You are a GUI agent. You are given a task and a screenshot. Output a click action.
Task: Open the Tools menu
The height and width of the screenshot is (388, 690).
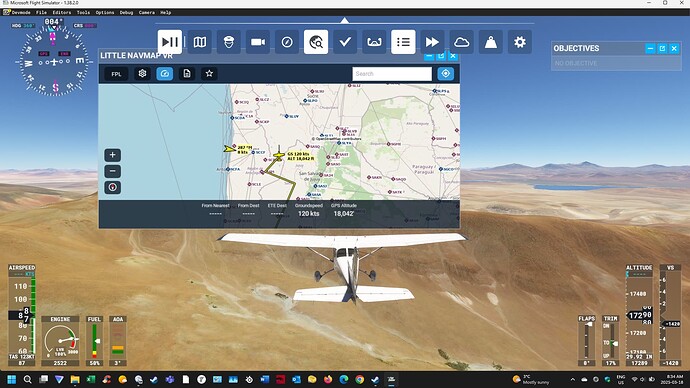click(x=83, y=12)
